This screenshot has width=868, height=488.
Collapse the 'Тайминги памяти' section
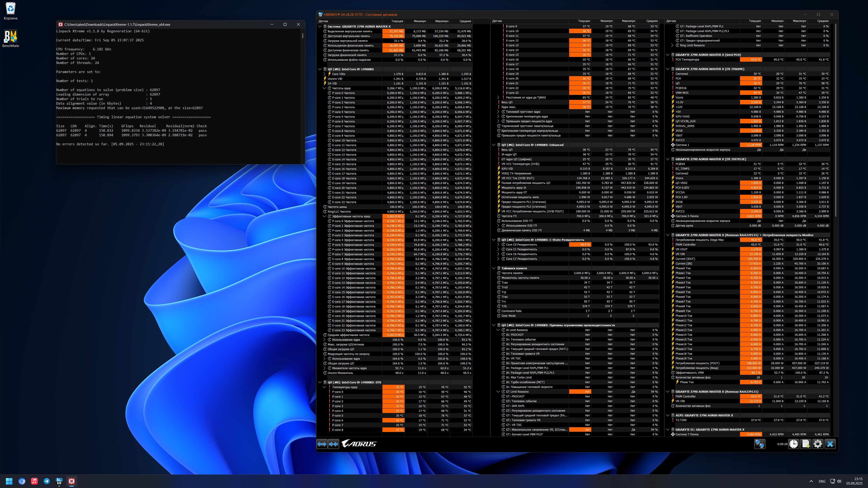point(494,268)
